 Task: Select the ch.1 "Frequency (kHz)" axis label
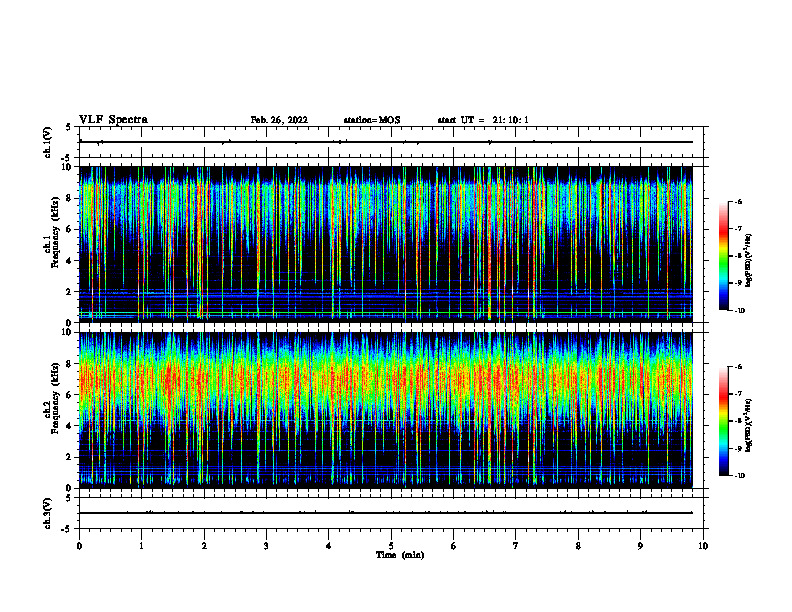point(55,232)
